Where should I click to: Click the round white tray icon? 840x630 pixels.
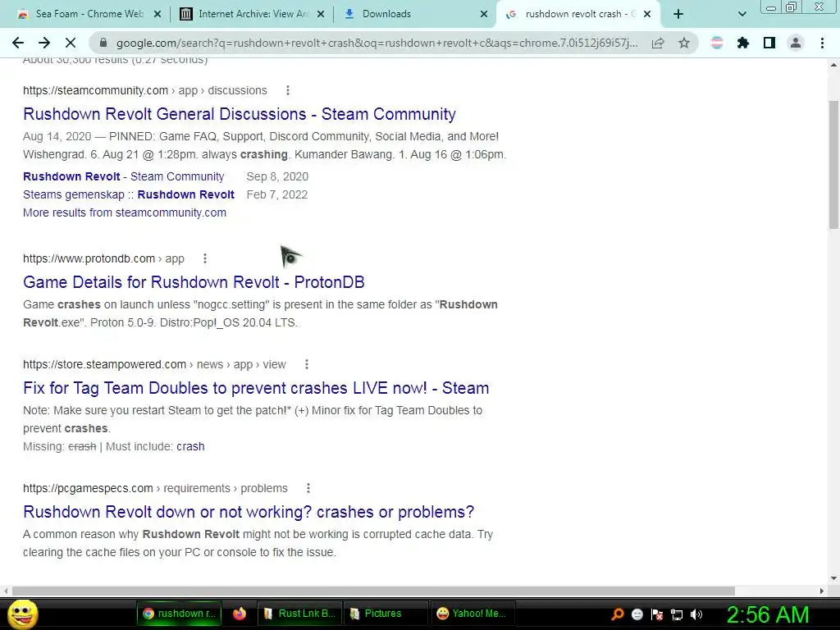637,614
